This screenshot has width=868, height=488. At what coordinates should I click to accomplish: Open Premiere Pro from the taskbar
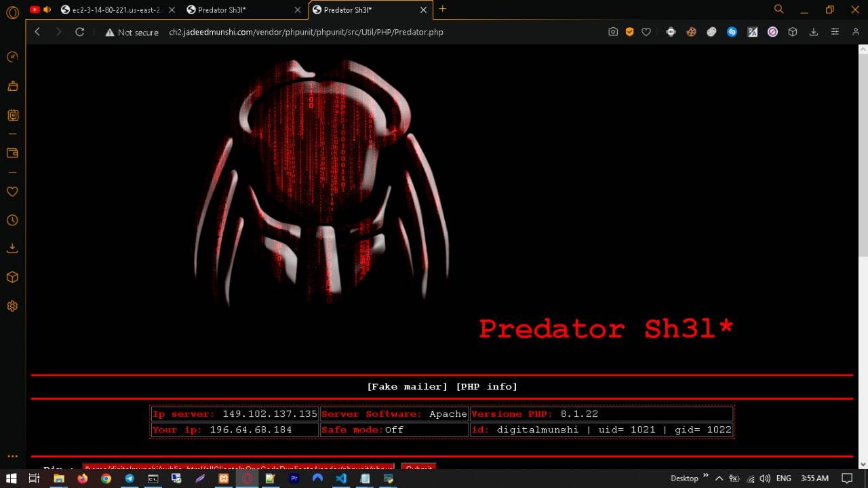pyautogui.click(x=294, y=478)
